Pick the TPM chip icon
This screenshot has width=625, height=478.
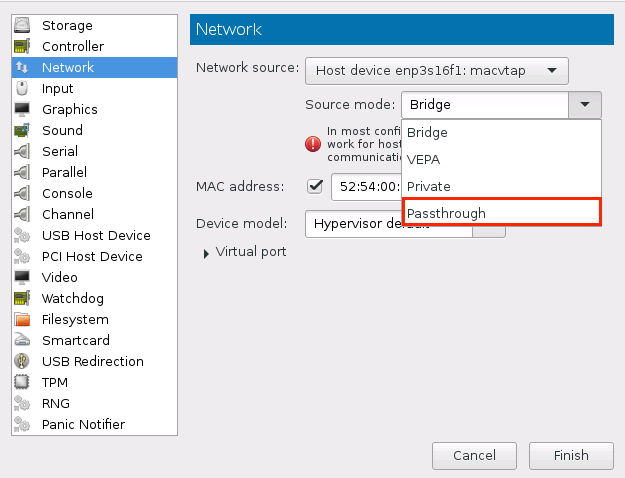click(x=21, y=382)
